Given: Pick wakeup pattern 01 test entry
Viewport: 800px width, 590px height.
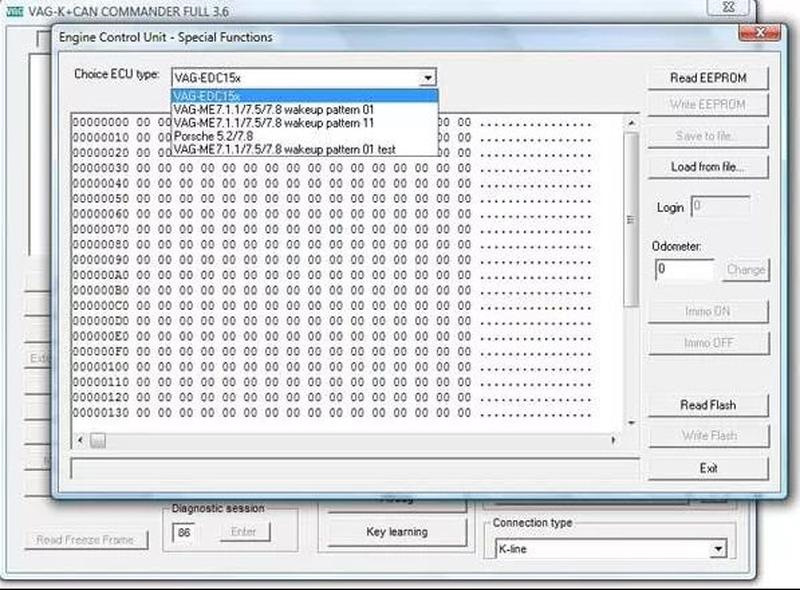Looking at the screenshot, I should click(305, 150).
